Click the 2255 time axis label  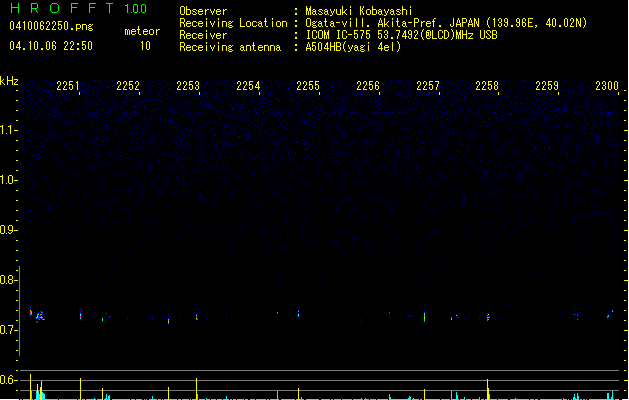pos(308,86)
